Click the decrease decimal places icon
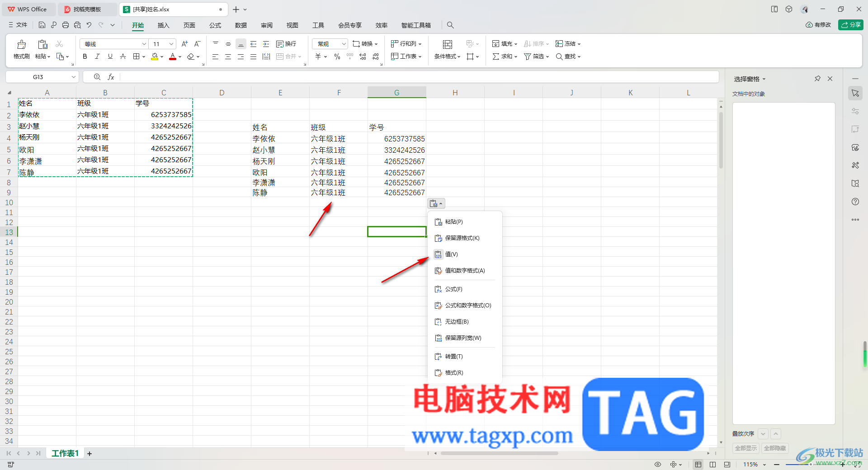Viewport: 868px width, 470px height. click(376, 56)
